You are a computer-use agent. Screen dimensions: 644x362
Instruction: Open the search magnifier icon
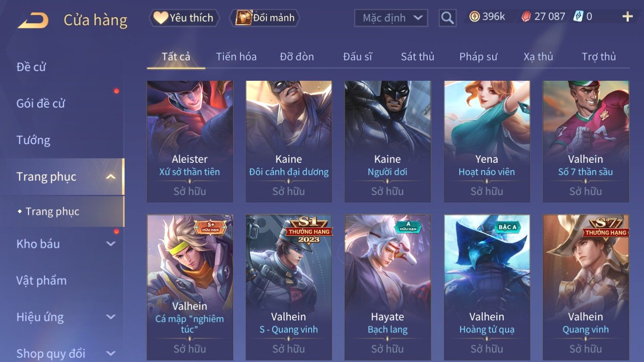pyautogui.click(x=447, y=18)
